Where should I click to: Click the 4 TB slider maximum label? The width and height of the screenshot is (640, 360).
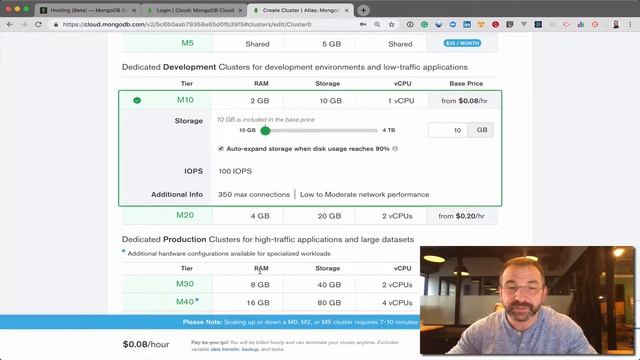point(389,130)
